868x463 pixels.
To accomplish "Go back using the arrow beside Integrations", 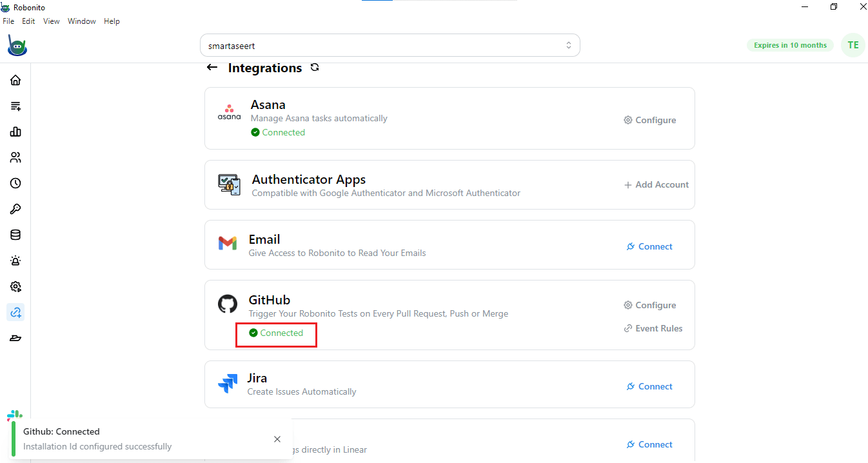I will click(x=212, y=68).
